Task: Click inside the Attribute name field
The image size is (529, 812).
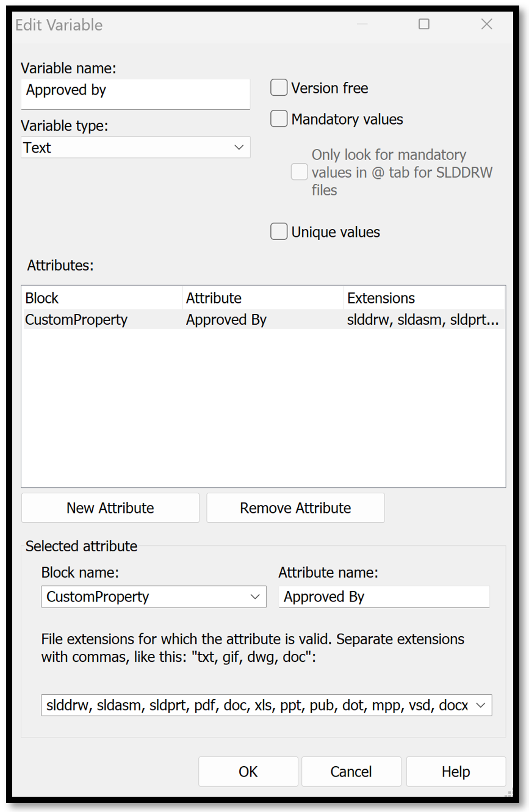Action: pos(384,596)
